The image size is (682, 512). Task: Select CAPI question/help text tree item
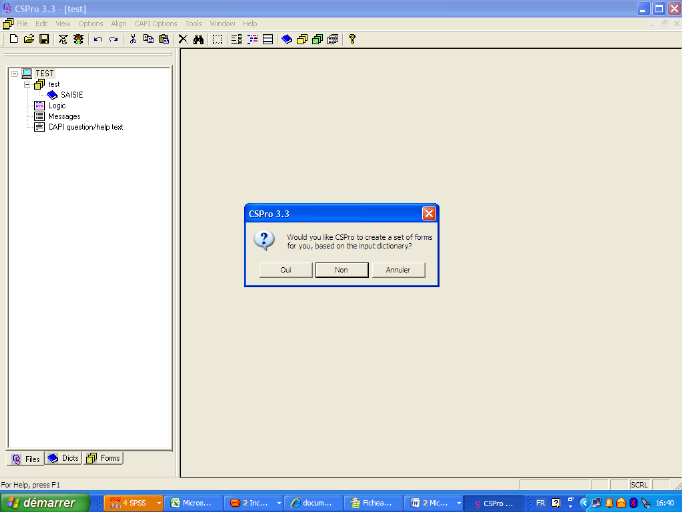click(86, 127)
